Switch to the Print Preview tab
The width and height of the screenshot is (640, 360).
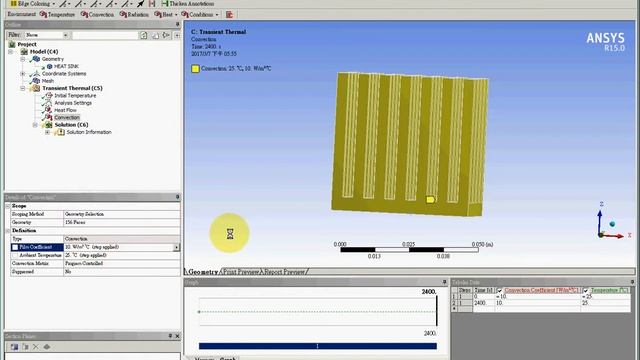[x=241, y=272]
